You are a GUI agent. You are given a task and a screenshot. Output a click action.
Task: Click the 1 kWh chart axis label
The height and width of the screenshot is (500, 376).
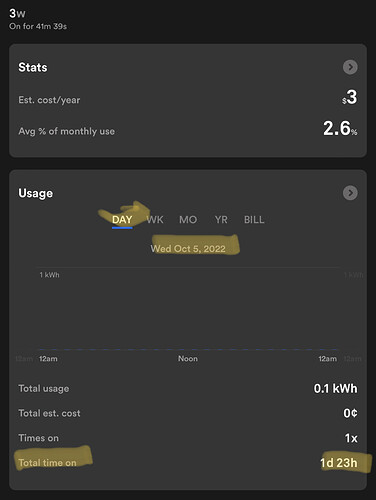click(x=49, y=275)
